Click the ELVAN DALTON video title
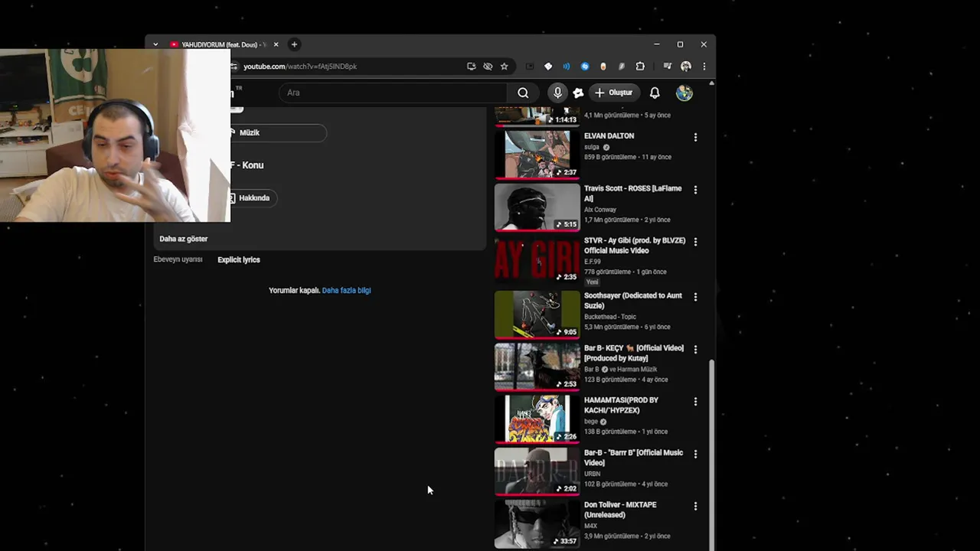This screenshot has height=551, width=980. point(609,136)
